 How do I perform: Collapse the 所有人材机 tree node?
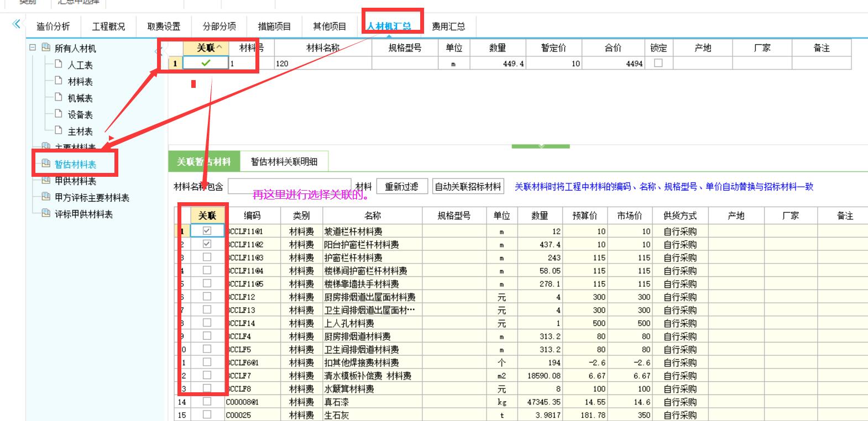tap(33, 48)
